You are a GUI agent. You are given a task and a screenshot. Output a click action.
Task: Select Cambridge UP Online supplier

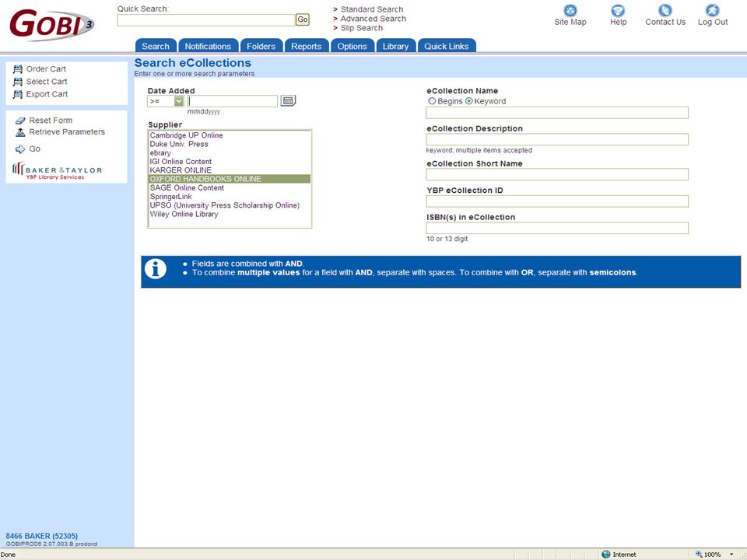tap(230, 135)
